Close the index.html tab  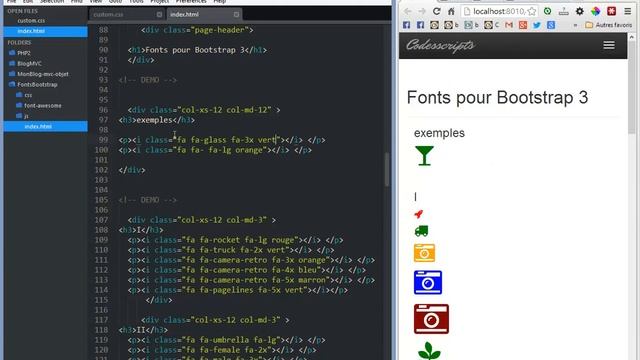point(236,14)
